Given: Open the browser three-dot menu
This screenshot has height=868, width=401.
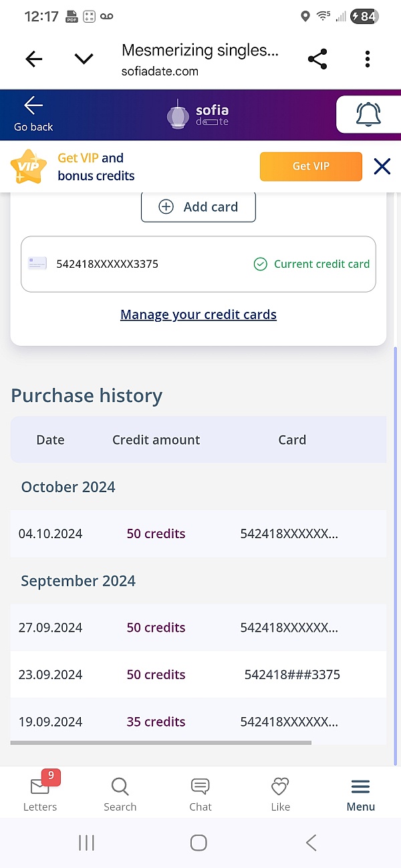Looking at the screenshot, I should tap(368, 59).
